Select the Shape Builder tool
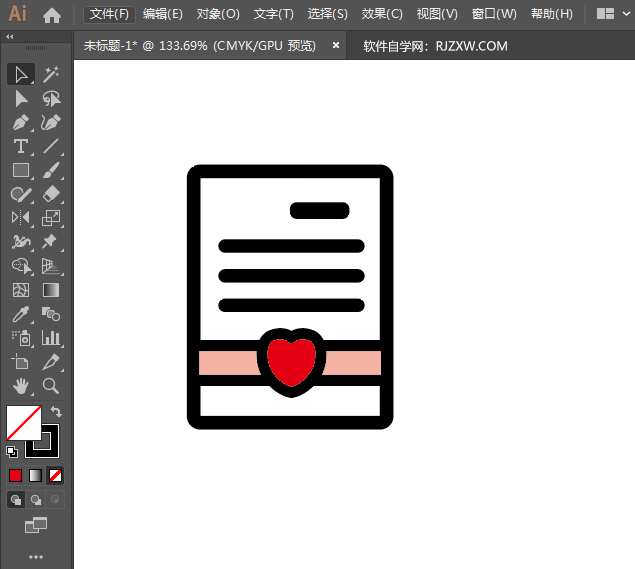Screen dimensions: 635x569 (21, 266)
